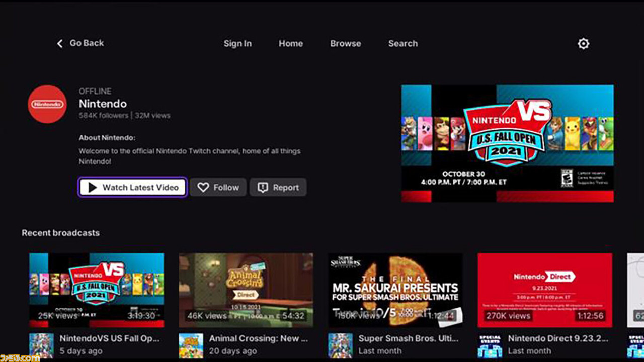The height and width of the screenshot is (362, 644).
Task: Click the heart icon on Follow
Action: (203, 188)
